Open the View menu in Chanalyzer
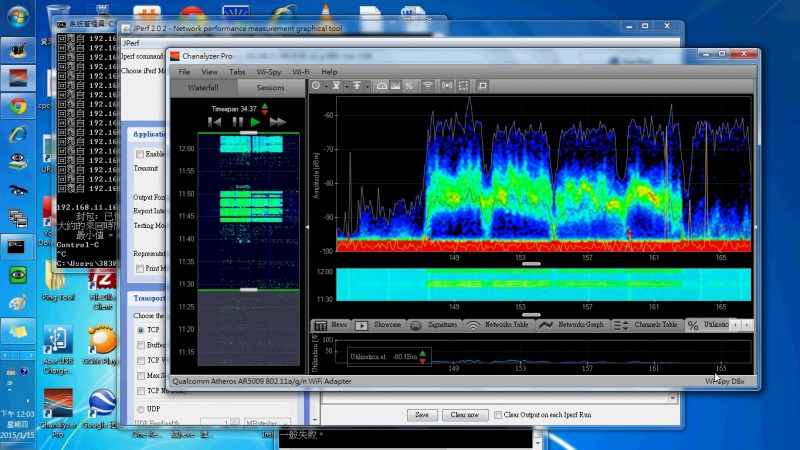Viewport: 800px width, 450px height. [209, 72]
